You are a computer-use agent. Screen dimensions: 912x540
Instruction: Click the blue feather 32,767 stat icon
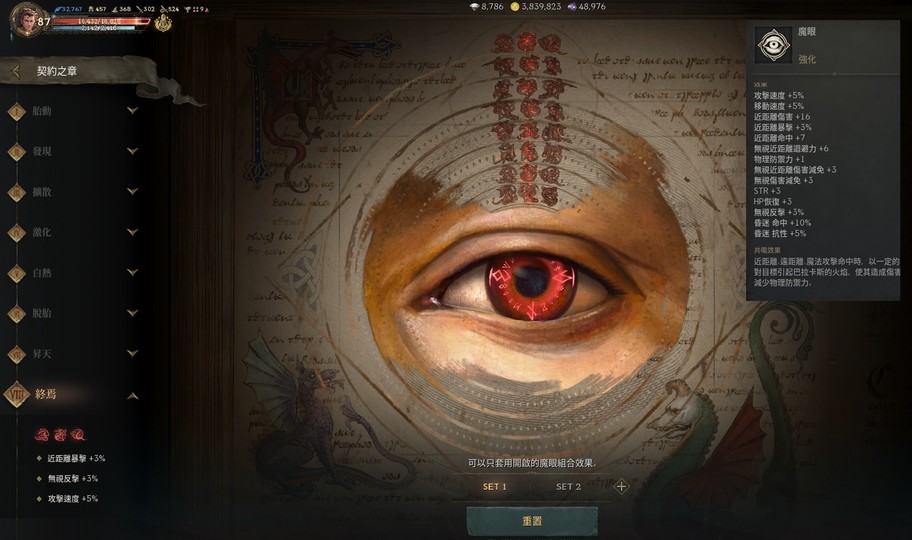pyautogui.click(x=58, y=9)
